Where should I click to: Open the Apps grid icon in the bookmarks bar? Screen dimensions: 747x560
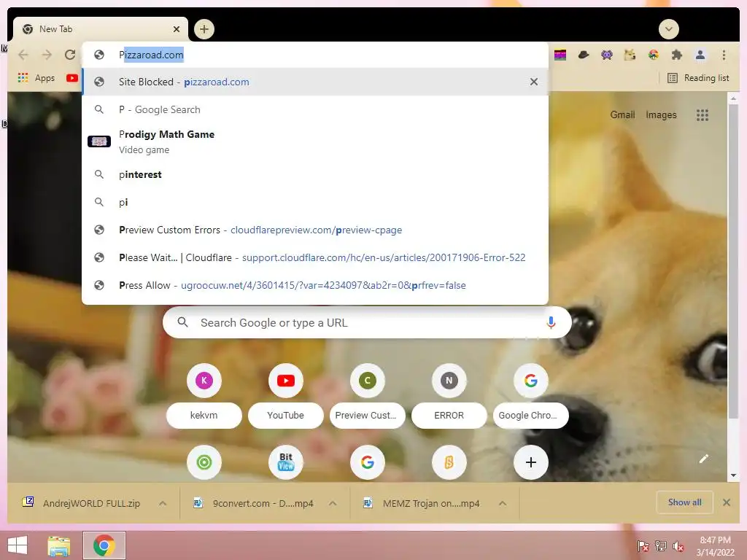tap(23, 77)
